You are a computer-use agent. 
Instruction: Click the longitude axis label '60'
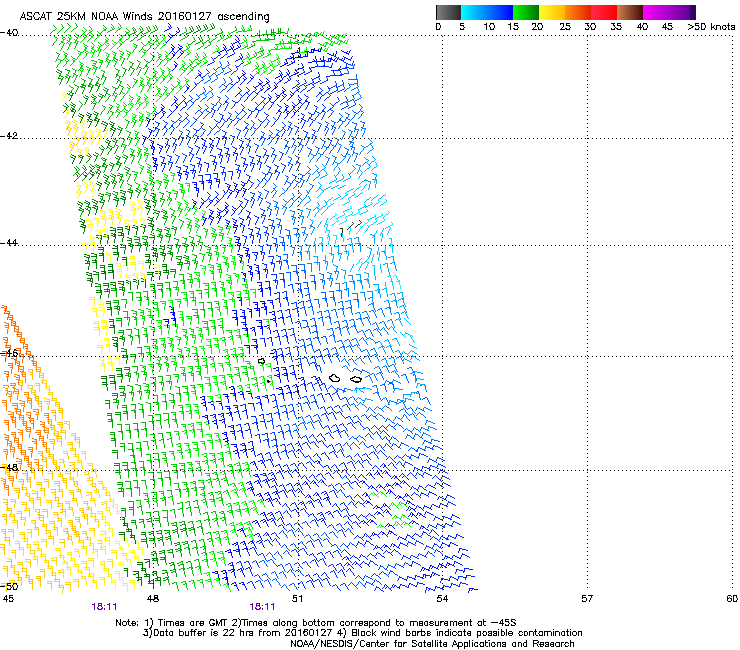coord(732,599)
